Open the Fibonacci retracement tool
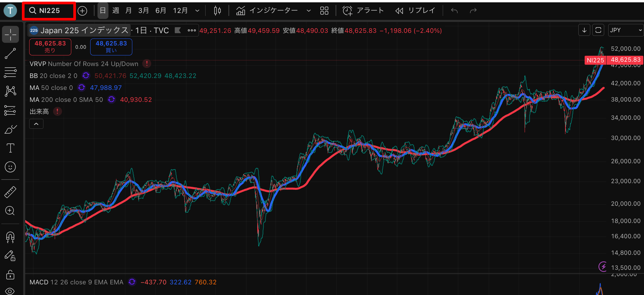This screenshot has width=644, height=295. tap(10, 72)
